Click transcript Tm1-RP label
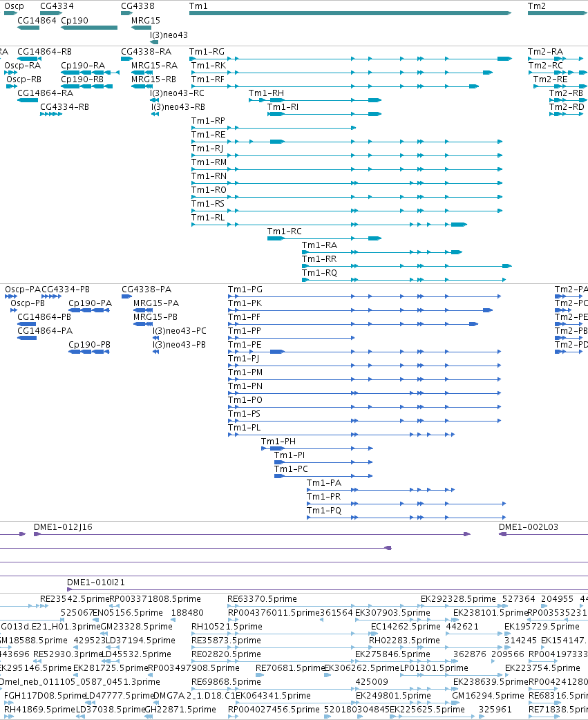 pyautogui.click(x=208, y=121)
